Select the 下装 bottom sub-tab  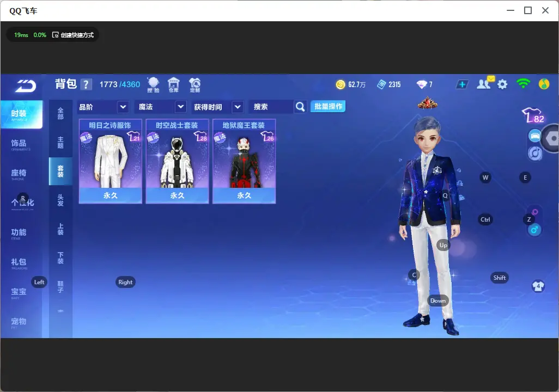click(60, 258)
